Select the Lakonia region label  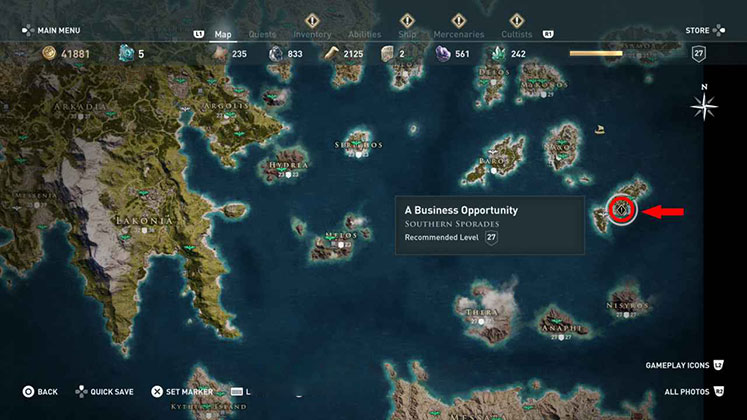pos(144,220)
